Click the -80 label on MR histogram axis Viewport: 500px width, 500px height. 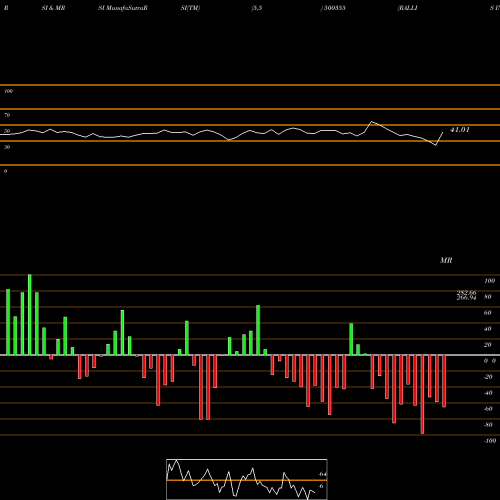(488, 425)
